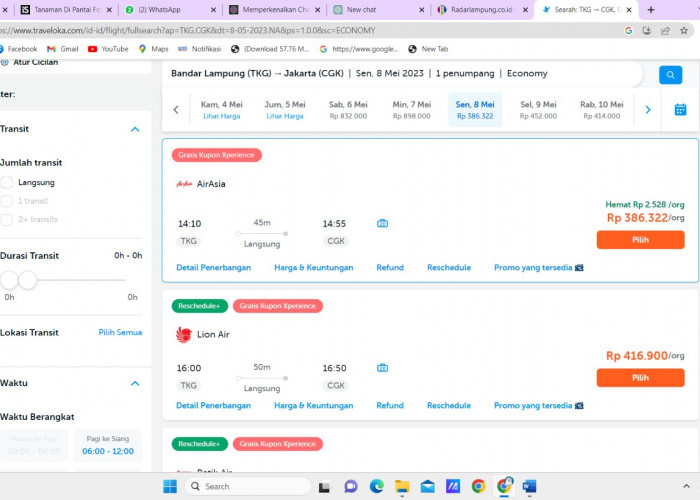Screen dimensions: 700x500
Task: Expand Harga & Keuntungan for Lion Air flight
Action: (x=313, y=405)
